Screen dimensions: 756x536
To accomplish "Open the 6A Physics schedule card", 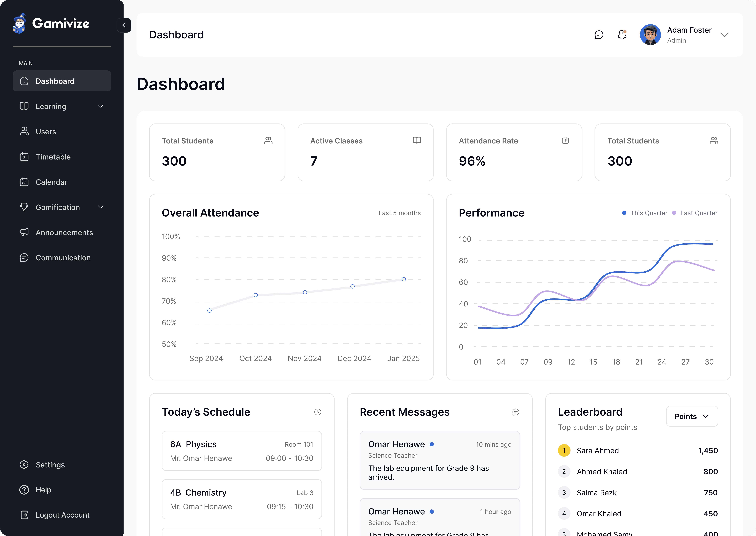I will [x=242, y=451].
